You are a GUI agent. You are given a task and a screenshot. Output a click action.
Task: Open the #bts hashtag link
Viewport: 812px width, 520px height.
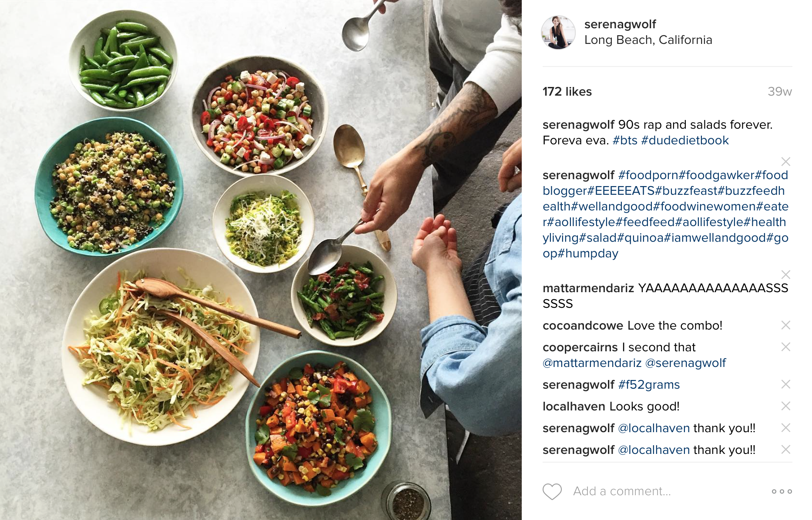(x=625, y=140)
